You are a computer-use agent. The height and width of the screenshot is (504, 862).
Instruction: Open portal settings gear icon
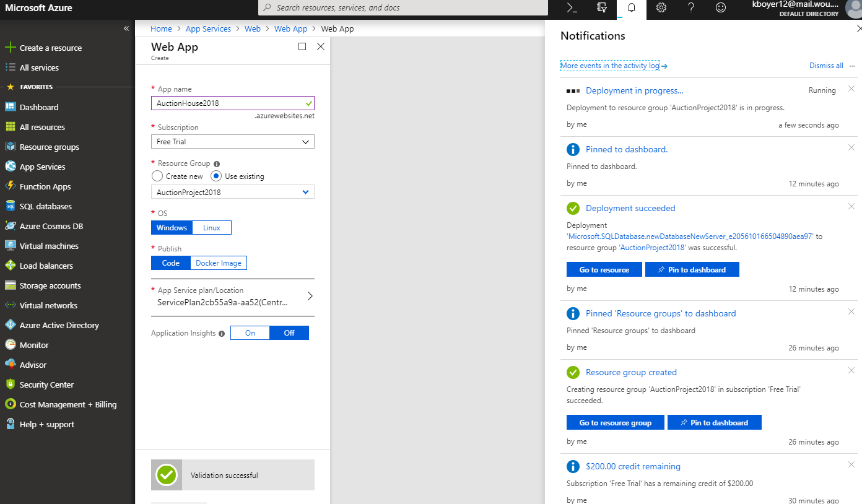(x=661, y=8)
